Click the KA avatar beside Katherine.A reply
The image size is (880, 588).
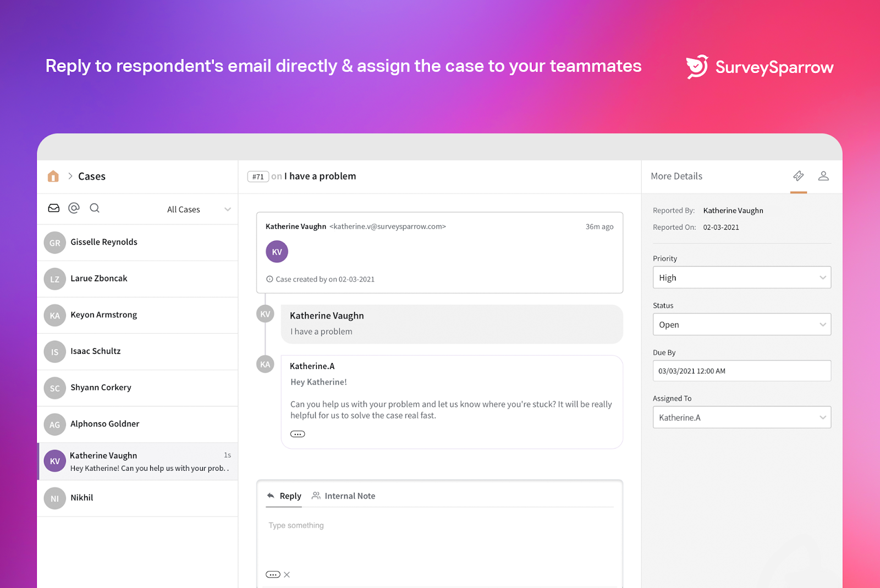tap(265, 364)
